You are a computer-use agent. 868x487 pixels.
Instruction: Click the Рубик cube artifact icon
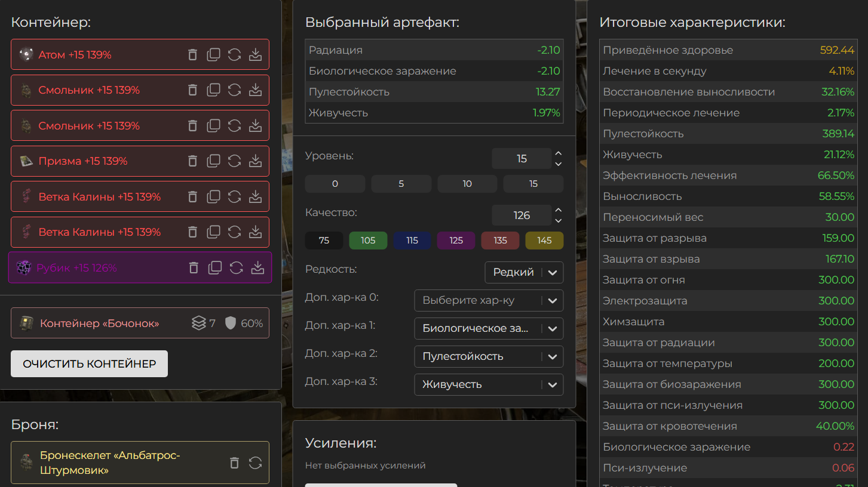[24, 268]
